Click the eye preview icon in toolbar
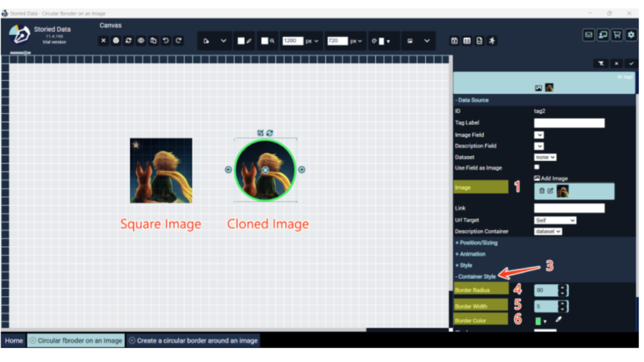The image size is (644, 362). (x=141, y=41)
